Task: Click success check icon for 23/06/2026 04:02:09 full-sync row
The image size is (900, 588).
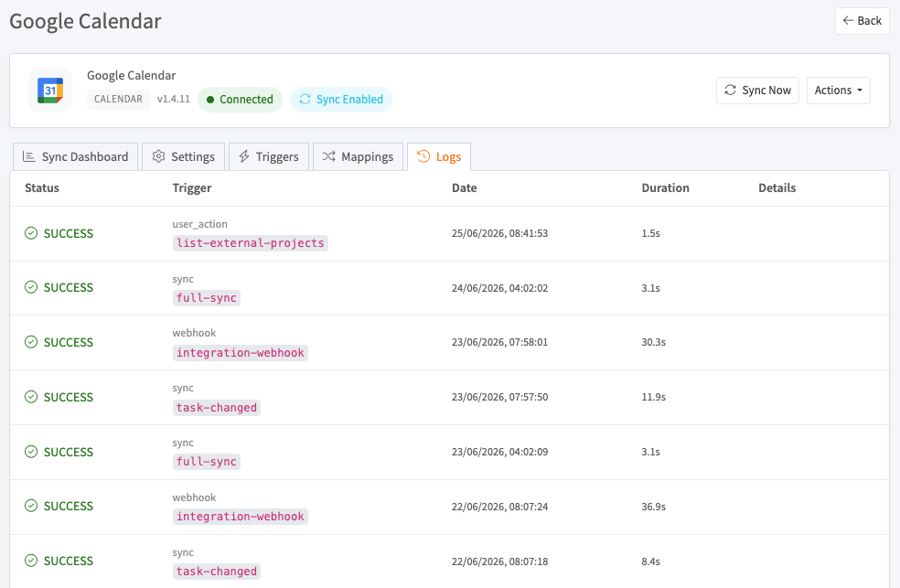Action: coord(31,452)
